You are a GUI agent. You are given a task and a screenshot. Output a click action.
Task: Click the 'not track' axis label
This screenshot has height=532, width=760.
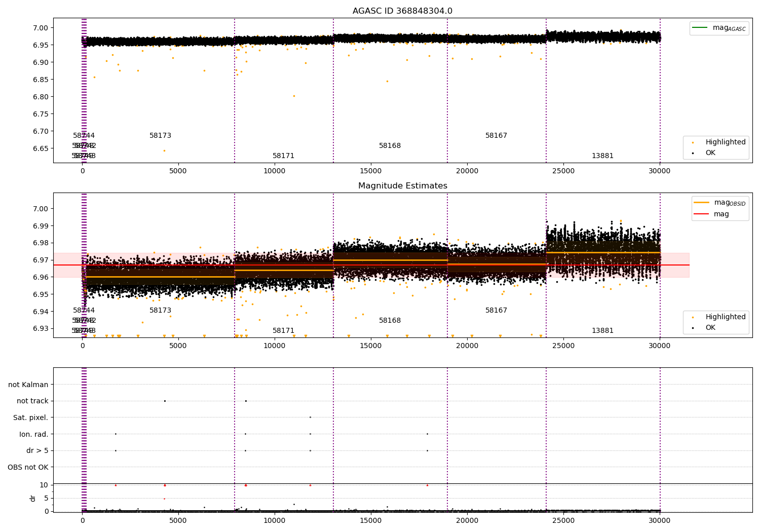32,401
